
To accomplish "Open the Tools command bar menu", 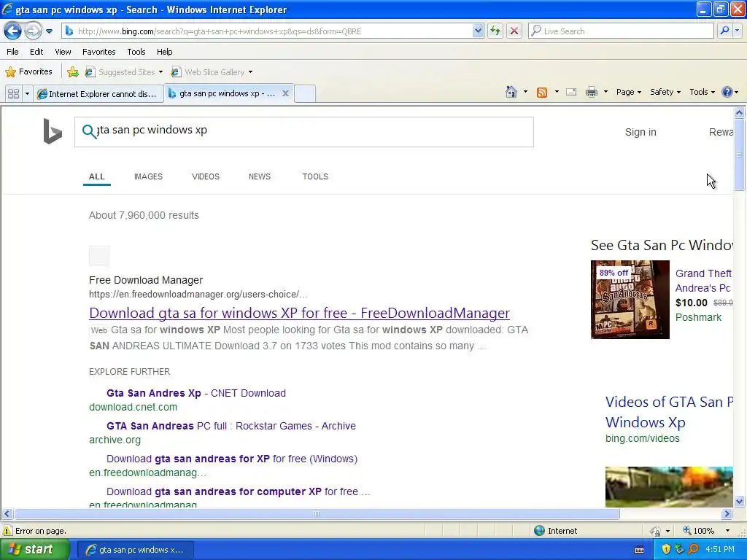I will coord(703,92).
